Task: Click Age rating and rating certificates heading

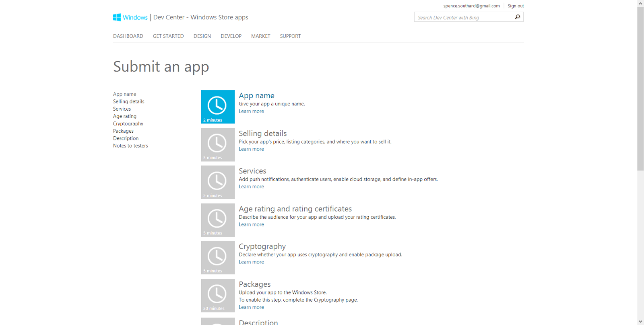Action: point(295,209)
